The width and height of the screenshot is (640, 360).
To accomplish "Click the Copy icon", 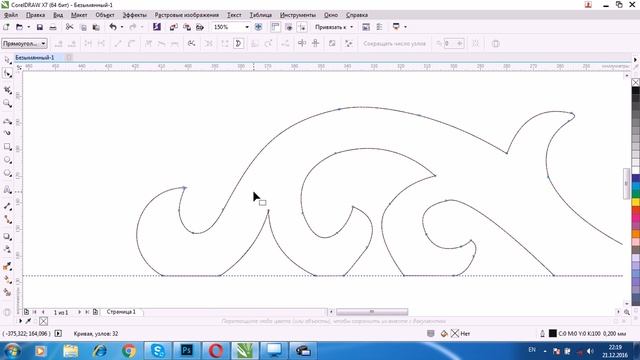I will coord(83,27).
